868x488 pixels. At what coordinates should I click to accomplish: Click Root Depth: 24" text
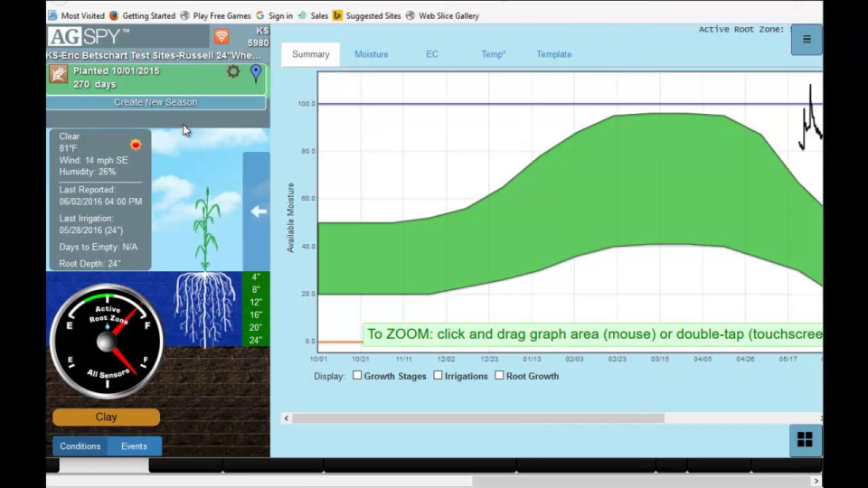point(90,263)
